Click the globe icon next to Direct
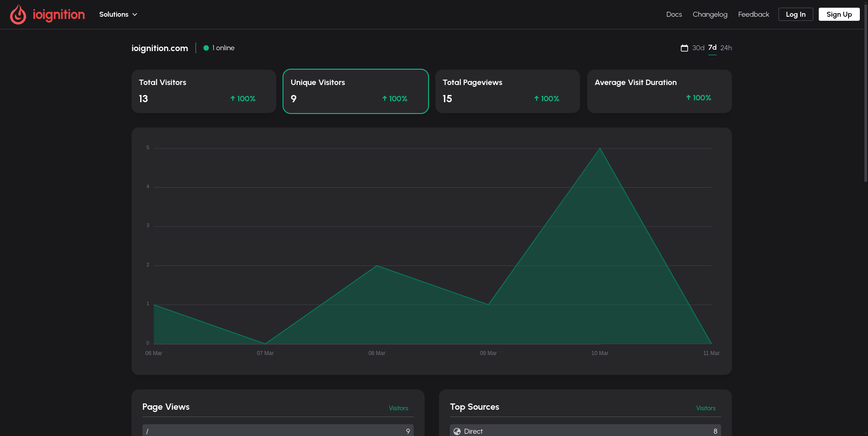Screen dimensions: 868x436 [x=457, y=431]
